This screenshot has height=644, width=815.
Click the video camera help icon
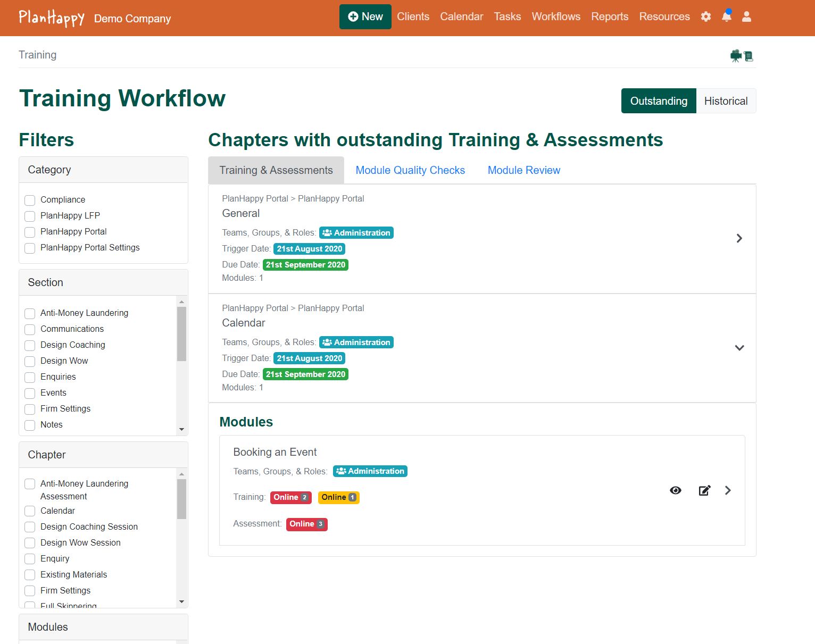(736, 56)
